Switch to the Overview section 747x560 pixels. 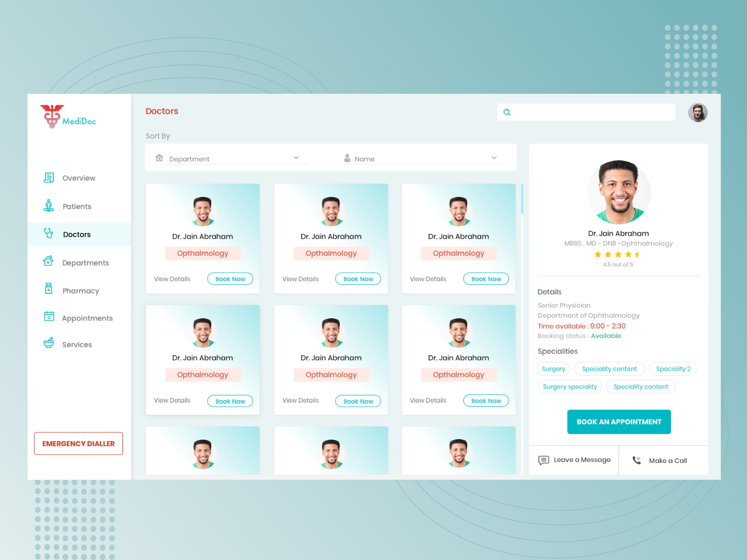click(79, 178)
